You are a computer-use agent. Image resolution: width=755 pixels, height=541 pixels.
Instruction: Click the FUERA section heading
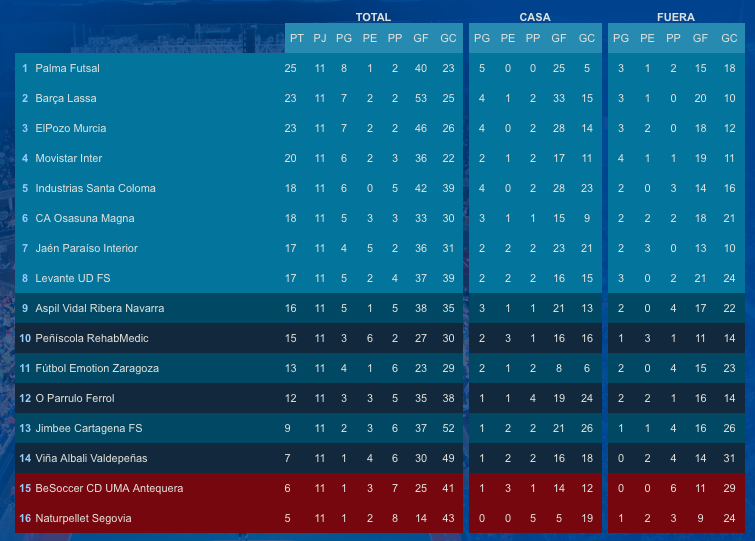click(675, 17)
